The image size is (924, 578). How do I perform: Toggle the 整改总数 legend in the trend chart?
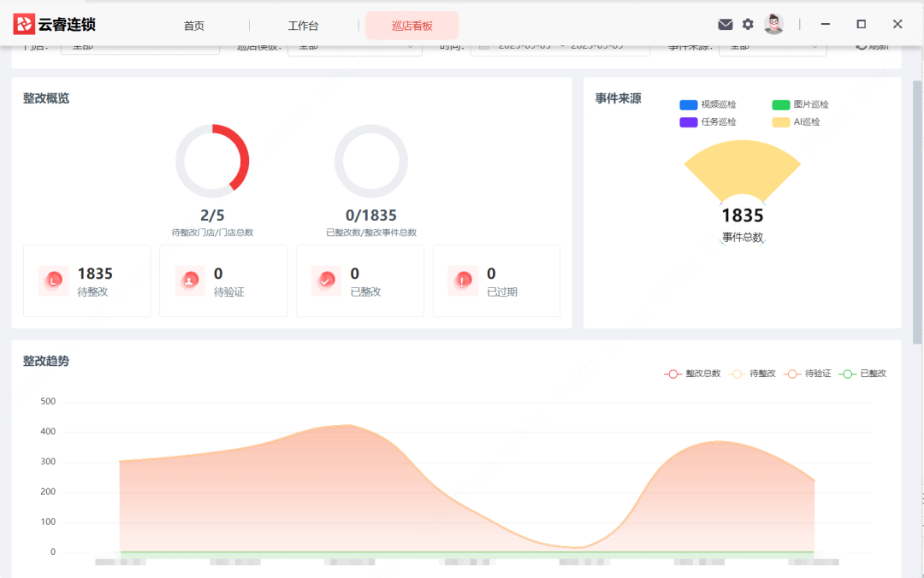[x=693, y=374]
